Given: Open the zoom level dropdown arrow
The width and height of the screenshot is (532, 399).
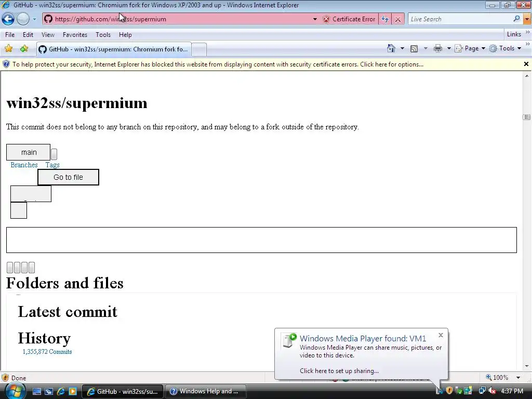Looking at the screenshot, I should pos(518,377).
